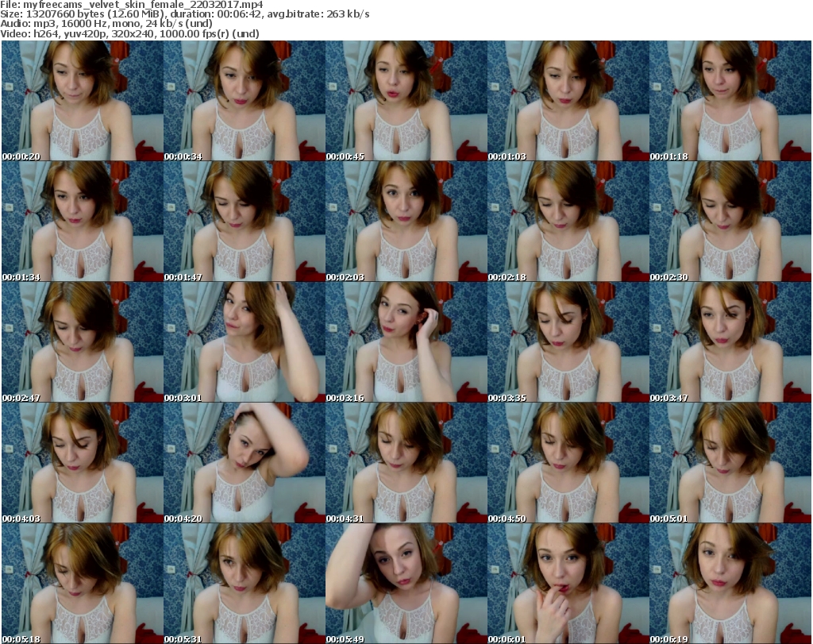Select the last frame at 00:06:19
This screenshot has width=813, height=644.
pos(730,584)
